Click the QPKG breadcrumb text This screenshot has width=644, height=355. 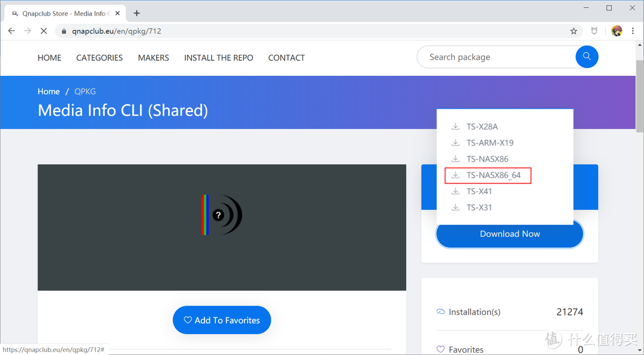click(85, 91)
